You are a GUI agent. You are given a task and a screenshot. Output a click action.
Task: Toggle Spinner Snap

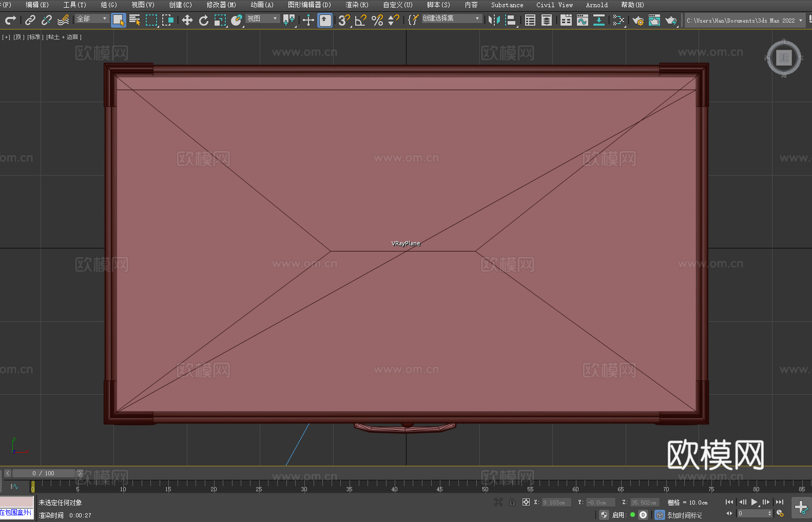click(394, 20)
